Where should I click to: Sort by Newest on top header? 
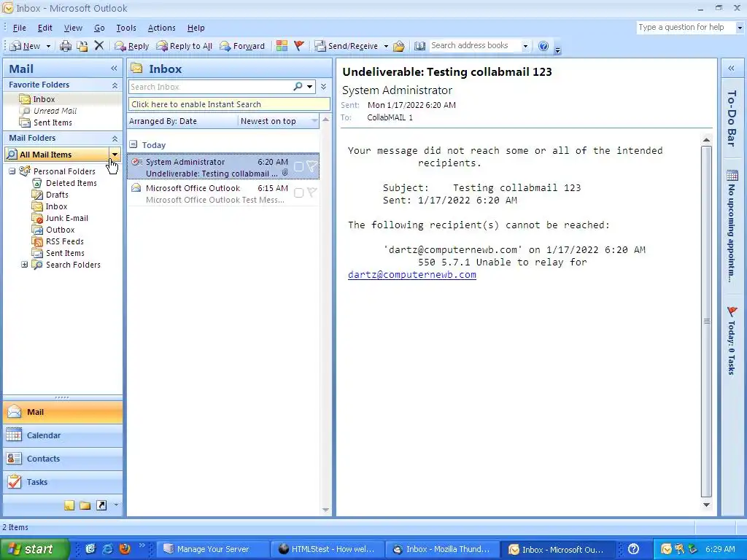tap(279, 121)
